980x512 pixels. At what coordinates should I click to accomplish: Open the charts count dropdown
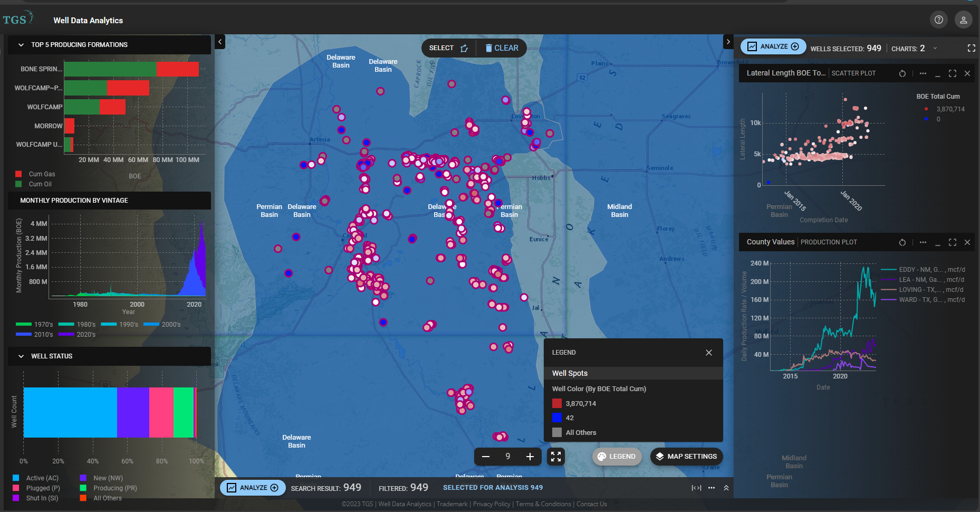[x=935, y=48]
